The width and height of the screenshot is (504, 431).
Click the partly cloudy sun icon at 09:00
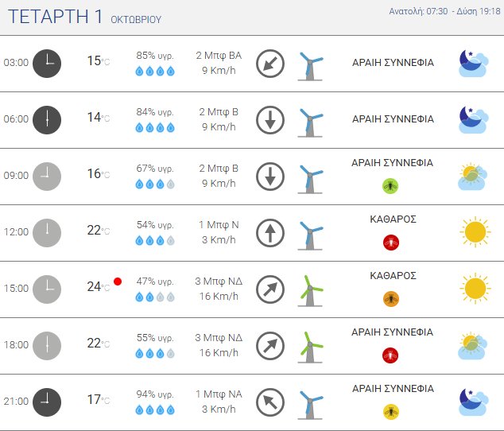click(x=474, y=176)
